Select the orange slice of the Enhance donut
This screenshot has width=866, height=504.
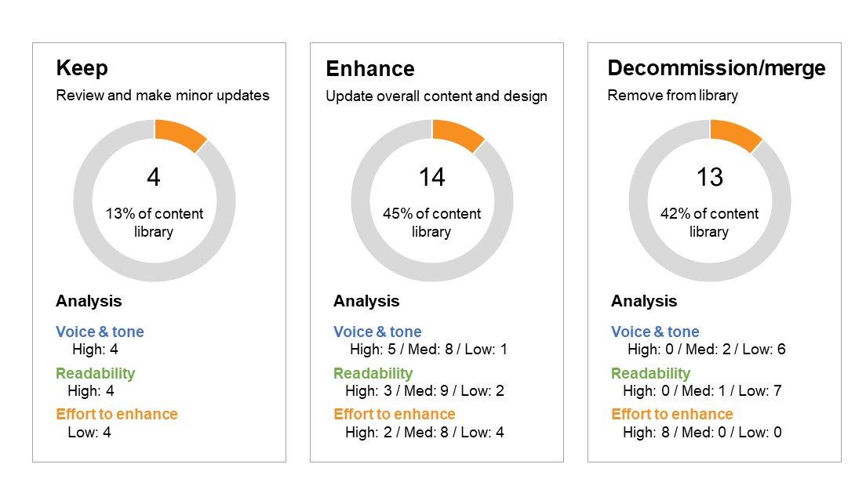pyautogui.click(x=457, y=132)
